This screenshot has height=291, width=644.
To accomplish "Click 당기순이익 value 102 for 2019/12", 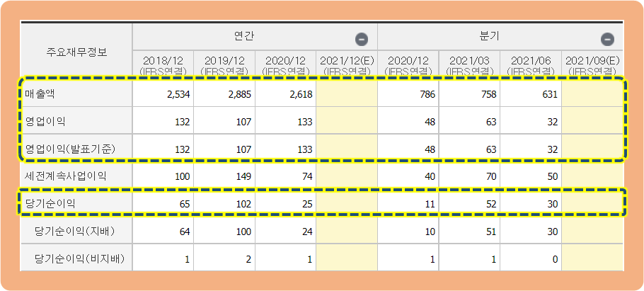I will (243, 204).
